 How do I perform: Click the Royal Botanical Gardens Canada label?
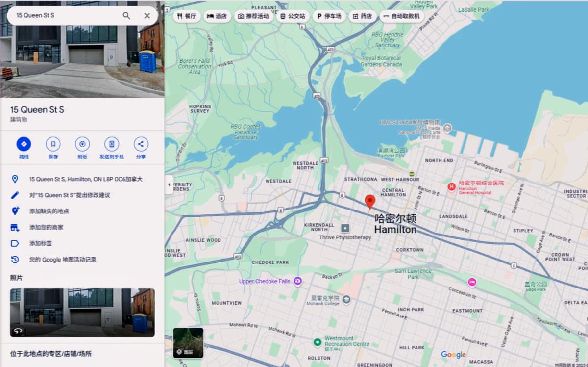tap(381, 61)
